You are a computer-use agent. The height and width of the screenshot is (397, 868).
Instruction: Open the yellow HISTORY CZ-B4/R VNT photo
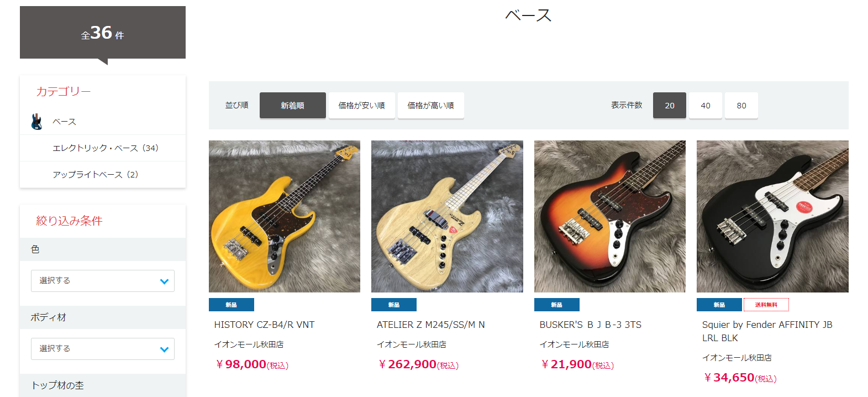[285, 216]
